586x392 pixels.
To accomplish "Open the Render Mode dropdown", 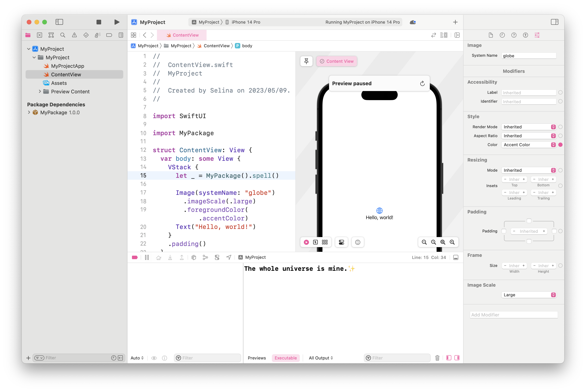I will point(528,127).
